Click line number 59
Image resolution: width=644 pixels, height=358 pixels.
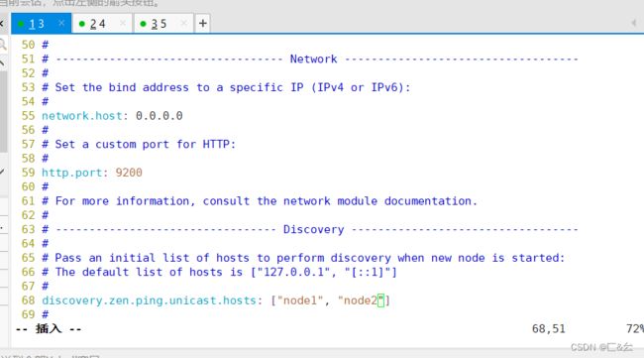click(x=28, y=173)
